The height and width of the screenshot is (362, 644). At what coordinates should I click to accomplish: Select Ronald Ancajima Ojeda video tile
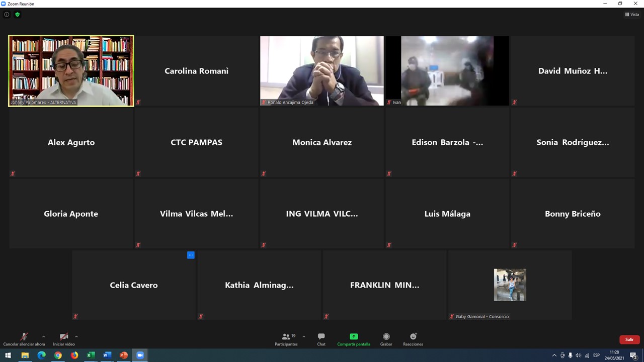pyautogui.click(x=321, y=70)
